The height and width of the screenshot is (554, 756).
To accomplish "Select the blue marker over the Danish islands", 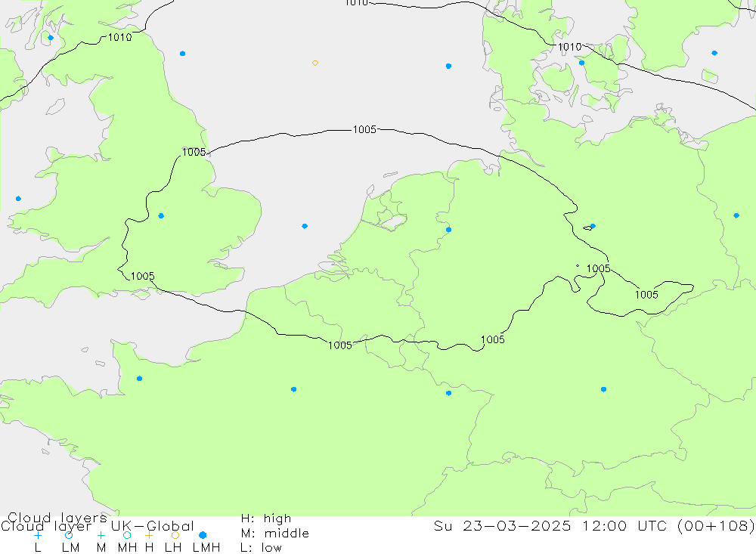I will click(x=581, y=63).
